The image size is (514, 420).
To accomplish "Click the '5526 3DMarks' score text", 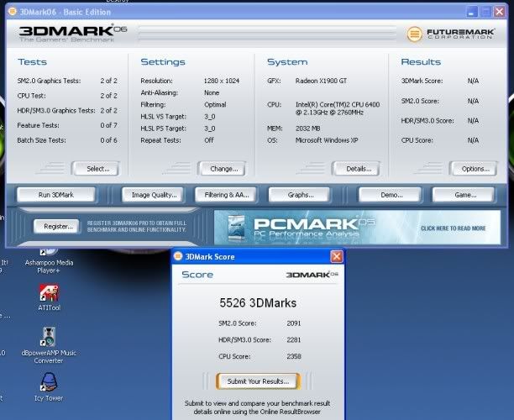I will click(x=258, y=303).
